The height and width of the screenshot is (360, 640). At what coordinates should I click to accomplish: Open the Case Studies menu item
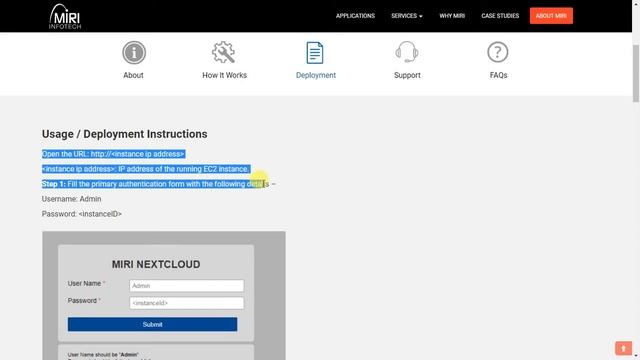point(500,16)
